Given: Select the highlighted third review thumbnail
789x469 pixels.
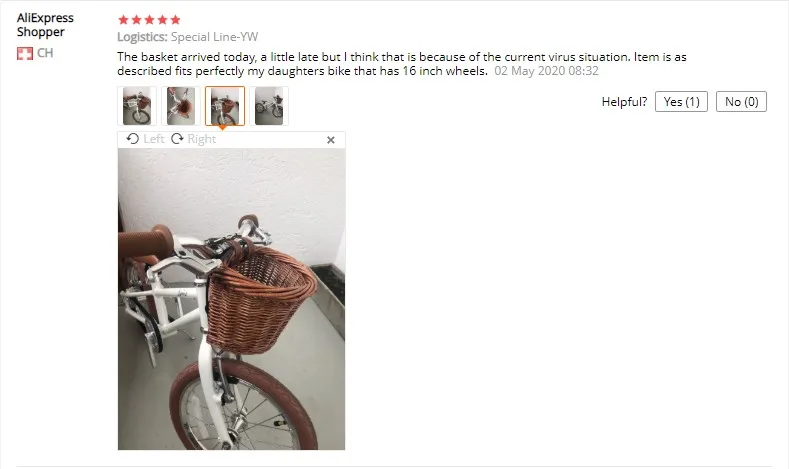Looking at the screenshot, I should pos(225,106).
